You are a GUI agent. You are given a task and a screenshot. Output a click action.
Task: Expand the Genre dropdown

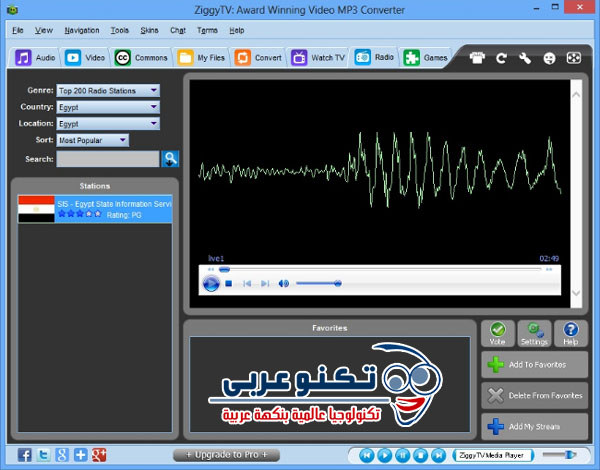(x=108, y=90)
